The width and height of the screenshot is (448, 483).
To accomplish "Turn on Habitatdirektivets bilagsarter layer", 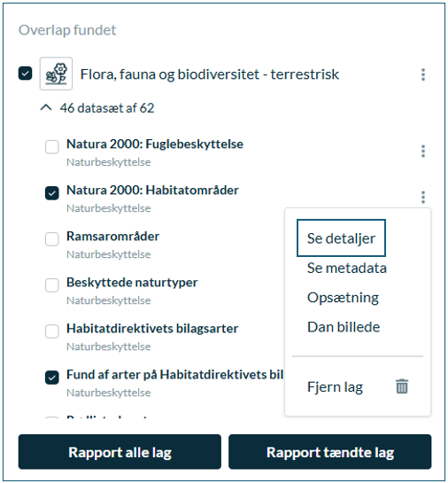I will coord(52,331).
